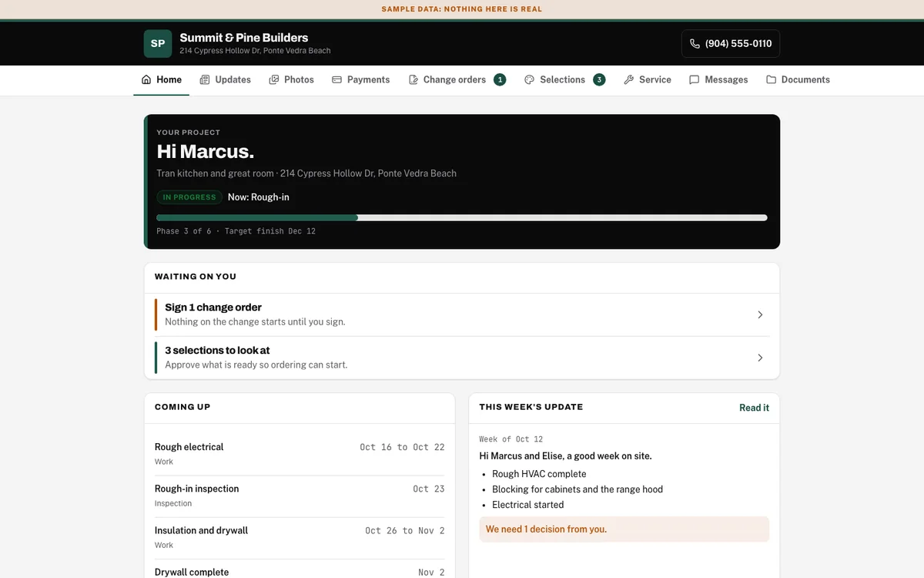Open the Payments tab
Image resolution: width=924 pixels, height=578 pixels.
coord(360,79)
